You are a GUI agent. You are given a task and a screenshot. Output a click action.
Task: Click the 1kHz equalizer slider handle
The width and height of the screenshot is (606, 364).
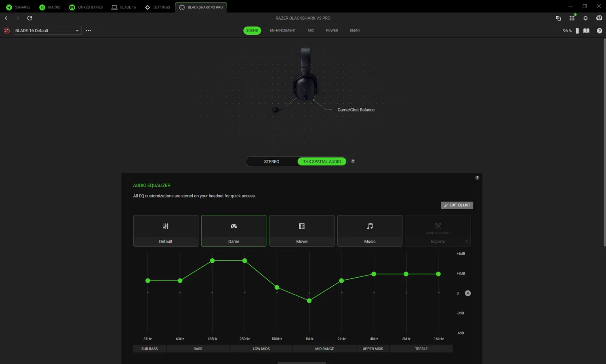click(309, 301)
